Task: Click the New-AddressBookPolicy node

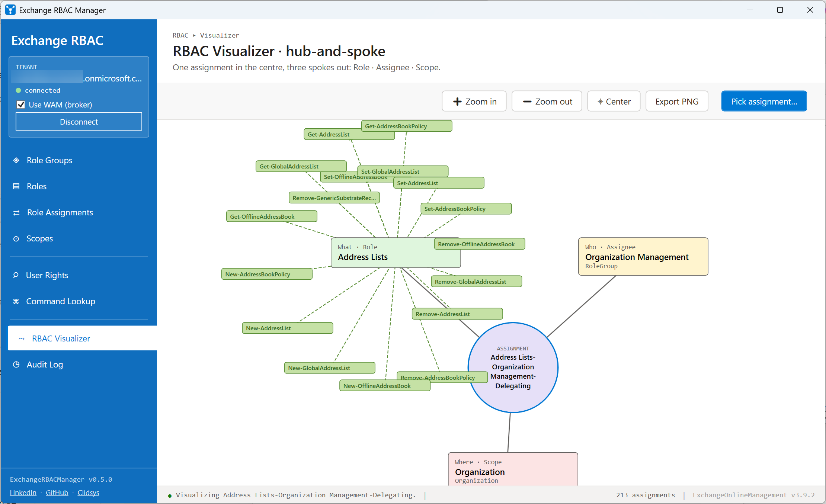Action: (267, 274)
